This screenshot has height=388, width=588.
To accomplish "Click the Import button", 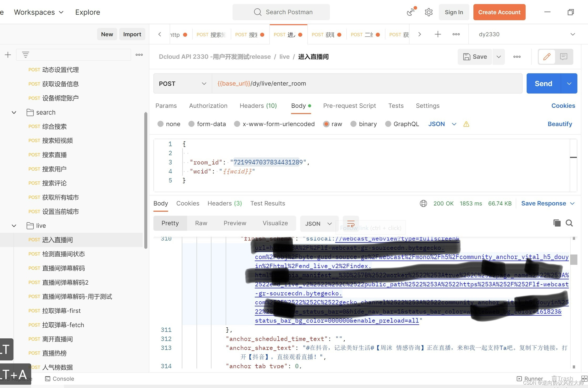I will tap(132, 34).
